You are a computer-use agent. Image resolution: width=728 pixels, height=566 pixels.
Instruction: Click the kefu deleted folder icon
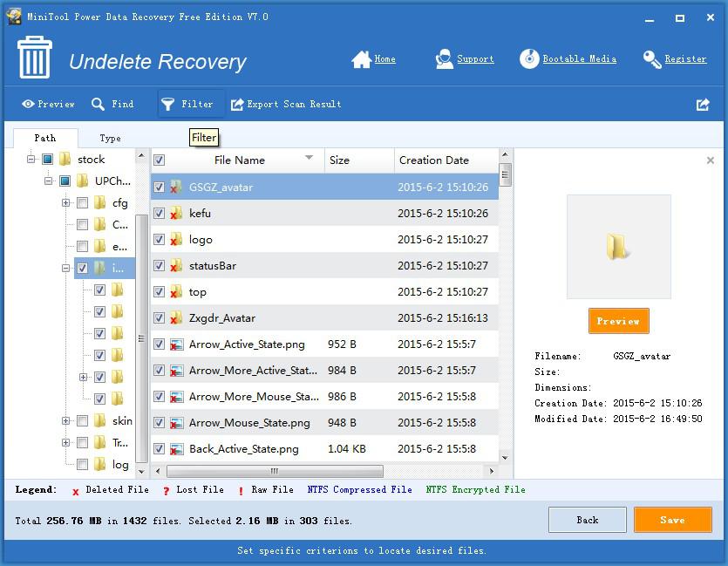point(175,213)
